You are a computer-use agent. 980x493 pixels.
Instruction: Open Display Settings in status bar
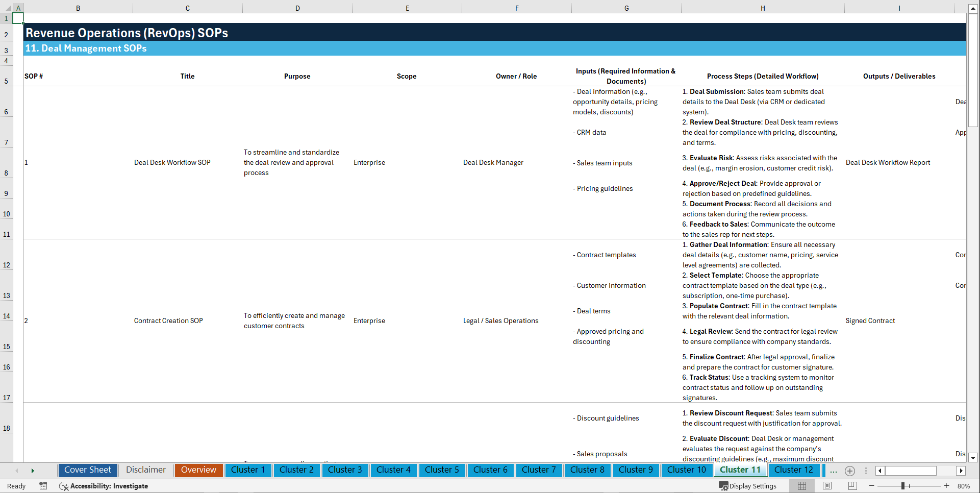click(748, 486)
